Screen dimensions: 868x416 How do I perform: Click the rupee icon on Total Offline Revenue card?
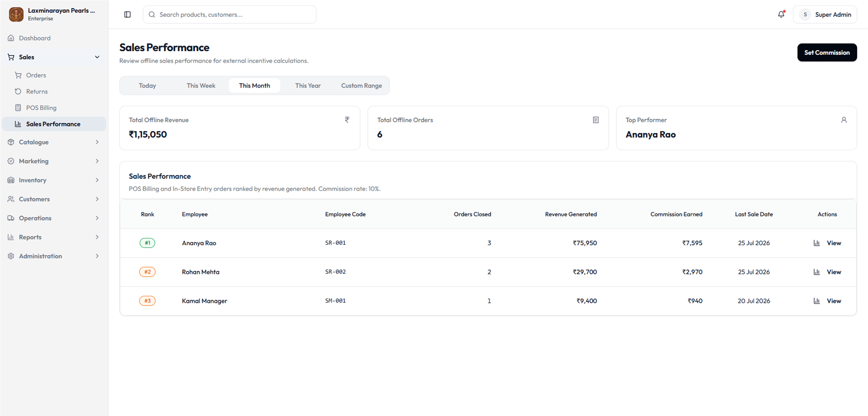click(x=347, y=120)
